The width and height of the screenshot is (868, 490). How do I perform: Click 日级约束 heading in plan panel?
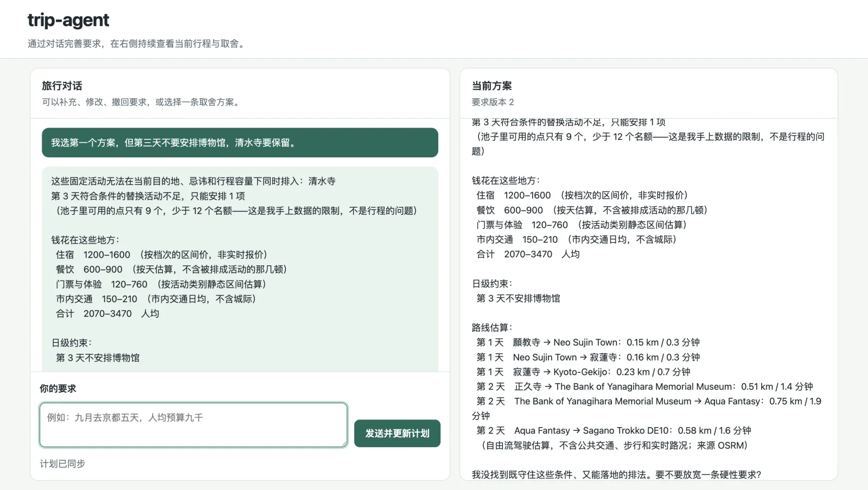pos(492,283)
